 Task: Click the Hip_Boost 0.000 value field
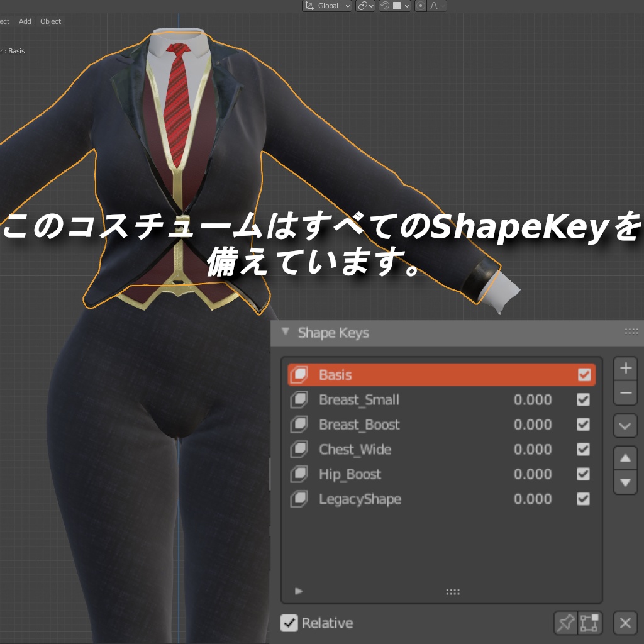coord(533,474)
